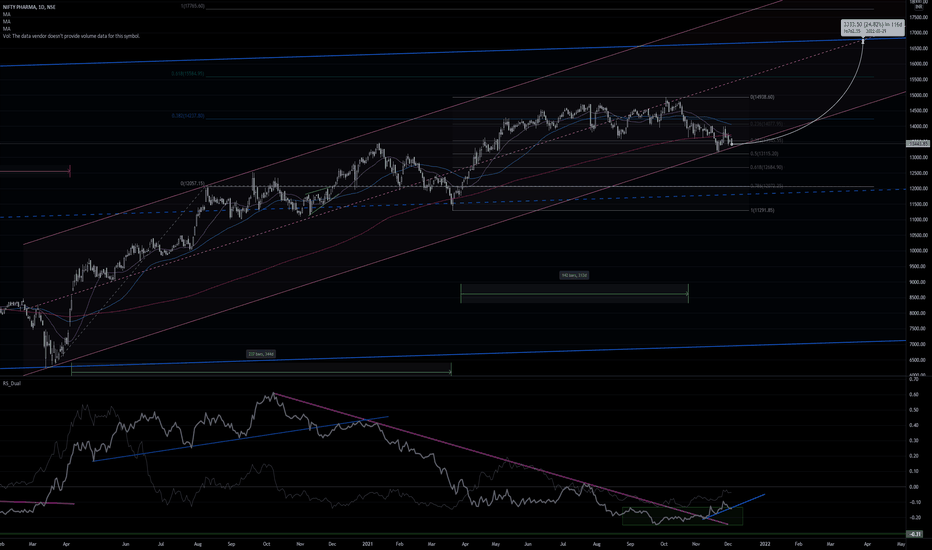Click the Fib level label 0.382(14237.80)

188,116
